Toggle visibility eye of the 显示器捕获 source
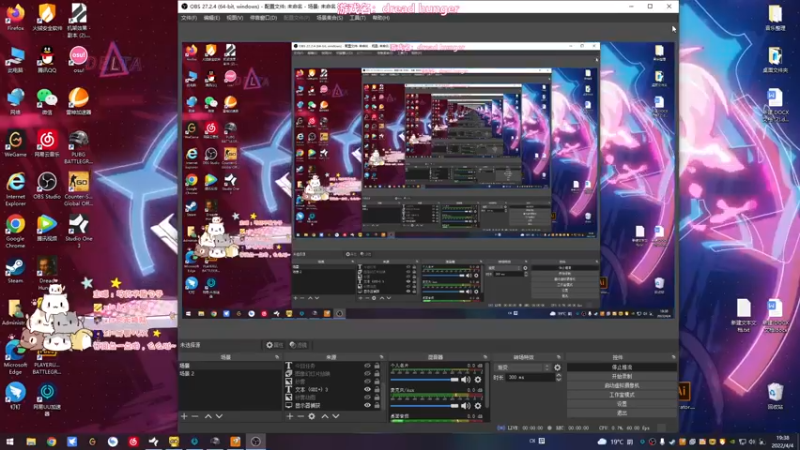Screen dimensions: 800x450 point(367,405)
